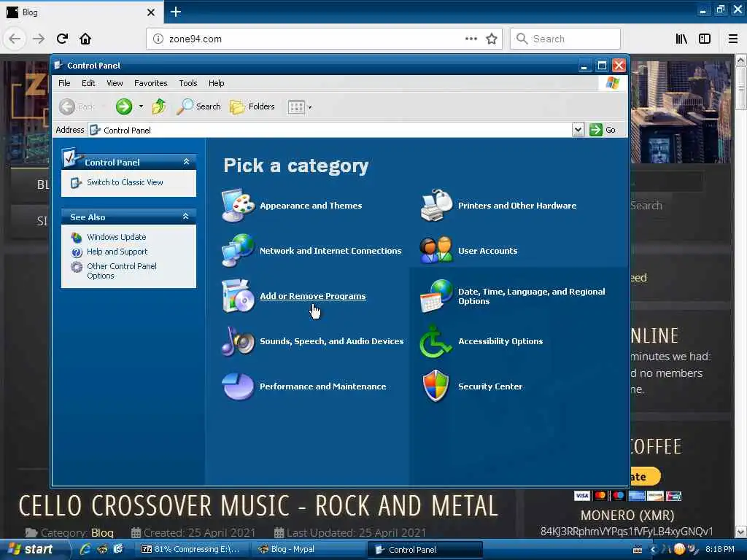Viewport: 747px width, 560px height.
Task: Click Help and Support link text
Action: point(117,252)
